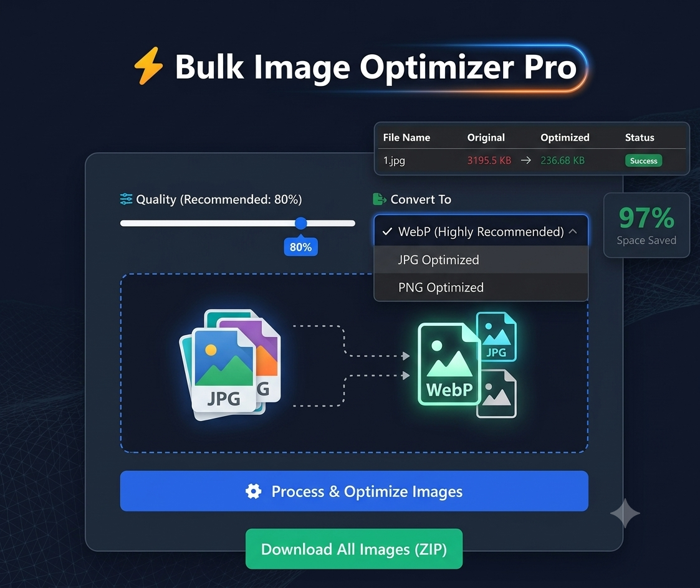Click the four-point sparkle icon
The height and width of the screenshot is (588, 700).
pyautogui.click(x=625, y=513)
